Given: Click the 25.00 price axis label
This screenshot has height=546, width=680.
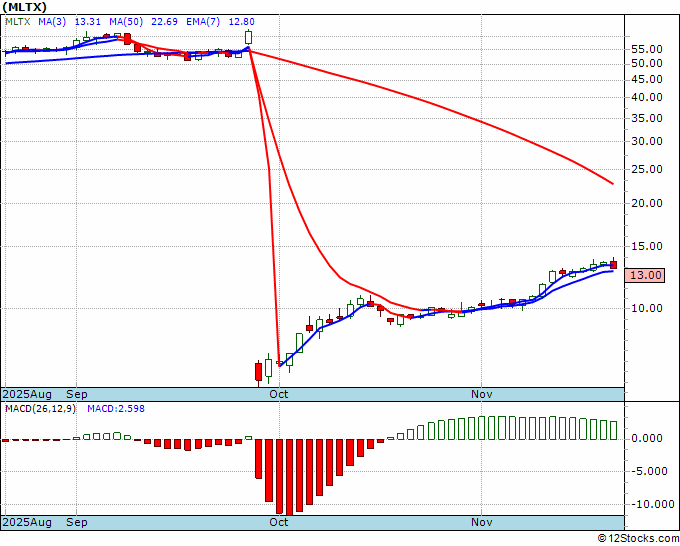Looking at the screenshot, I should pyautogui.click(x=647, y=170).
